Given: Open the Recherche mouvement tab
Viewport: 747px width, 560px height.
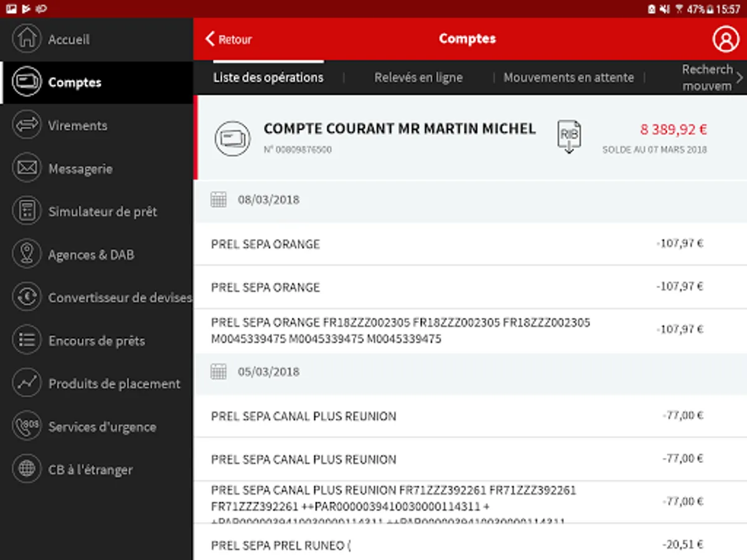Looking at the screenshot, I should [707, 78].
